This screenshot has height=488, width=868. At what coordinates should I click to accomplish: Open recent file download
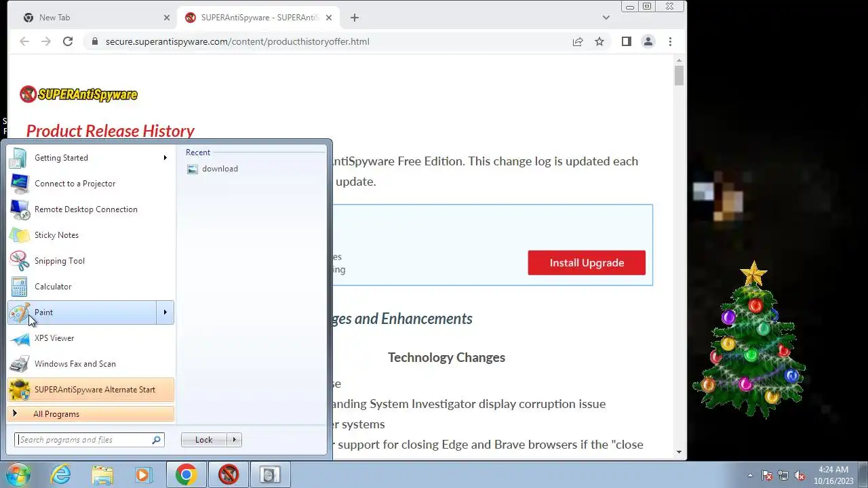click(x=220, y=169)
